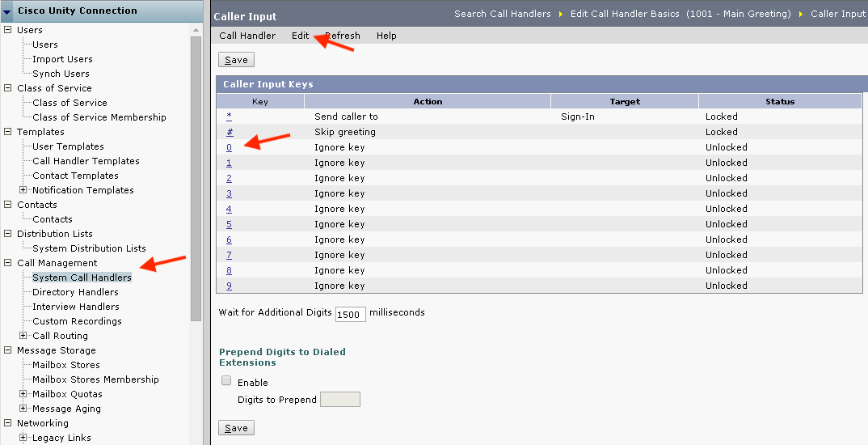Select Directory Handlers in the tree
This screenshot has height=445, width=868.
75,292
